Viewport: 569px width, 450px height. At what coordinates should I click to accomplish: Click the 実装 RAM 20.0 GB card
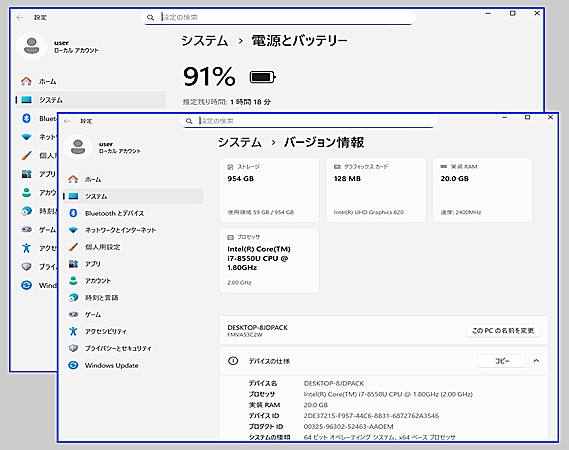click(x=482, y=189)
